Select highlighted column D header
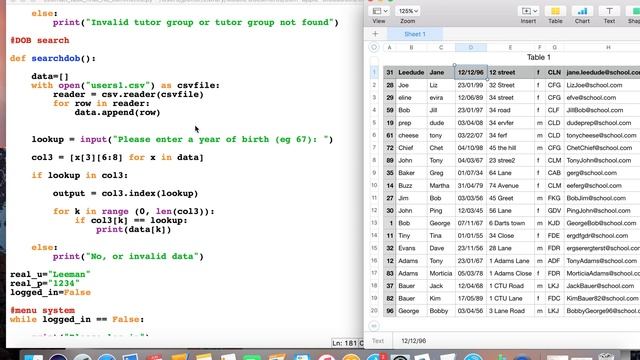This screenshot has height=360, width=640. coord(471,47)
